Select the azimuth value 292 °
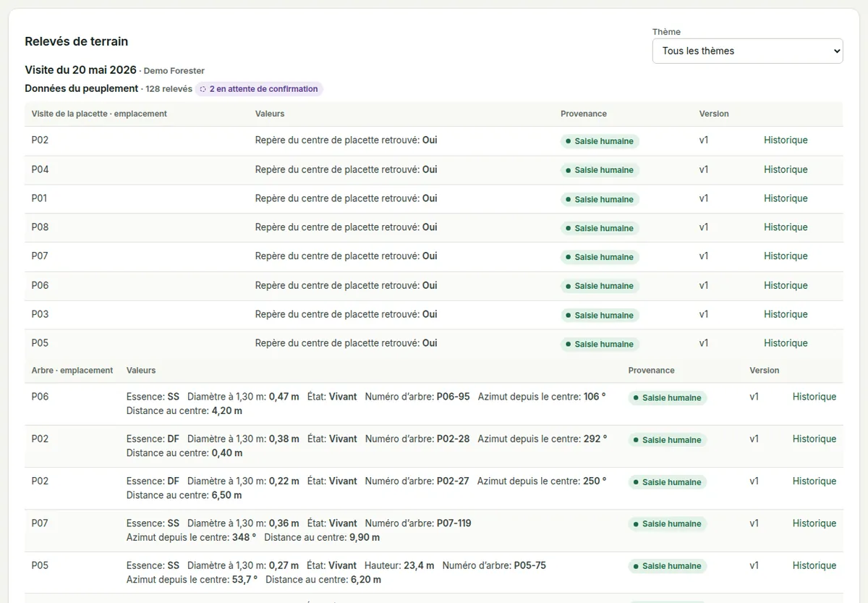Viewport: 868px width, 603px height. click(595, 439)
